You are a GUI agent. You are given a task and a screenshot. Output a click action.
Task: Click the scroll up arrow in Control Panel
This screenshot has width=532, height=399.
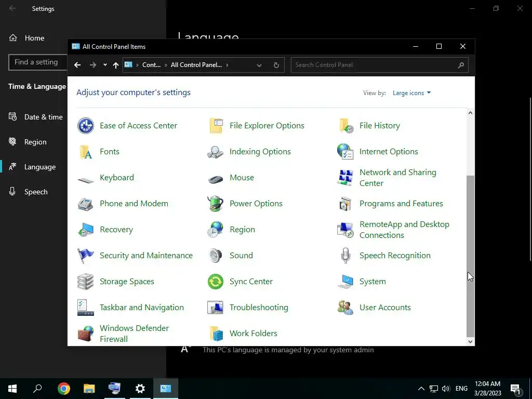click(x=470, y=113)
